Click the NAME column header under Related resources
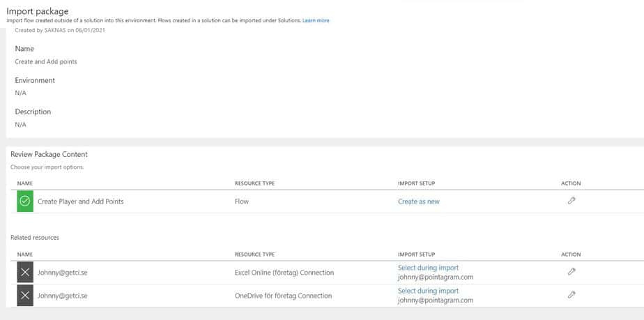 click(24, 254)
